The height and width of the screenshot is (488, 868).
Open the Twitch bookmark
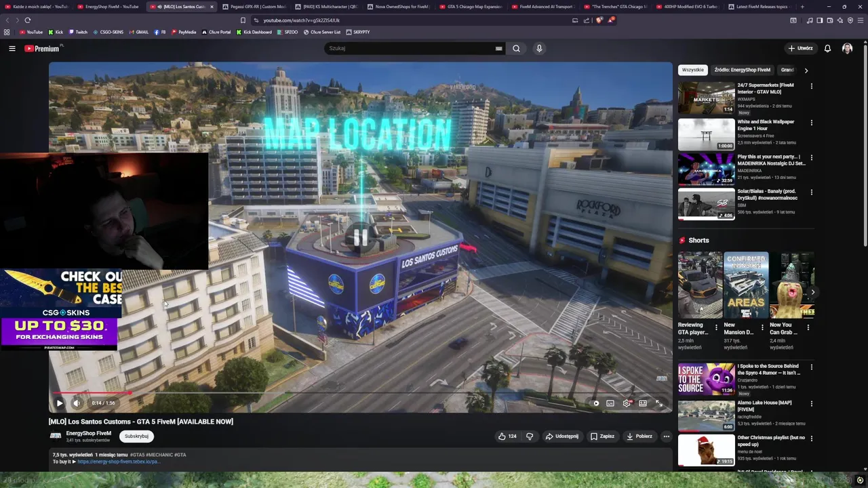(77, 32)
